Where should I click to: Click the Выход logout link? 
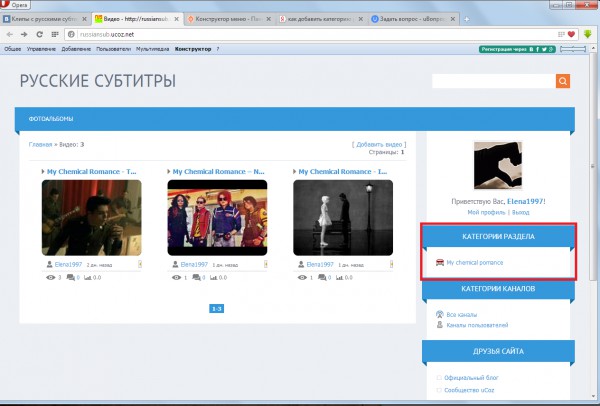click(x=521, y=212)
